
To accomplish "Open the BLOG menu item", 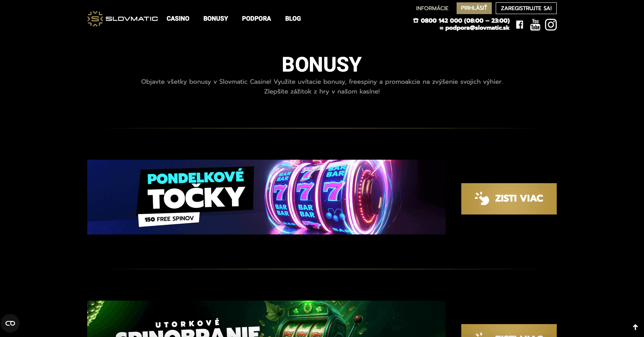I will (293, 18).
